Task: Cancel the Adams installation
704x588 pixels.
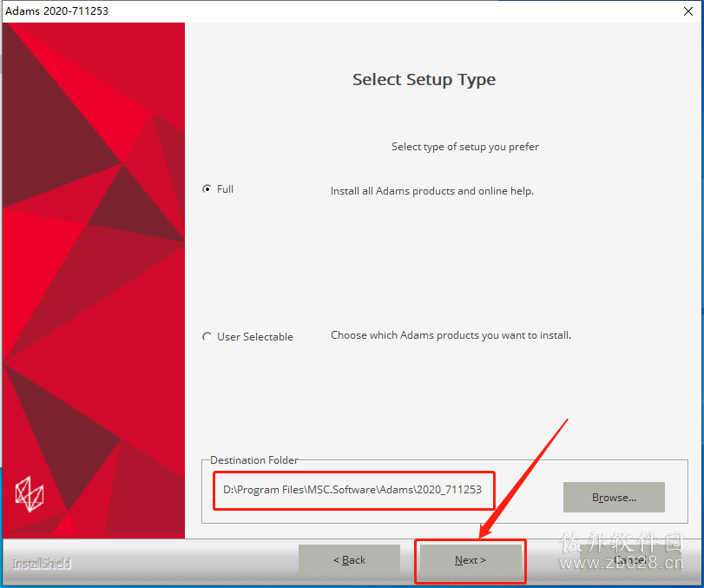Action: (630, 560)
